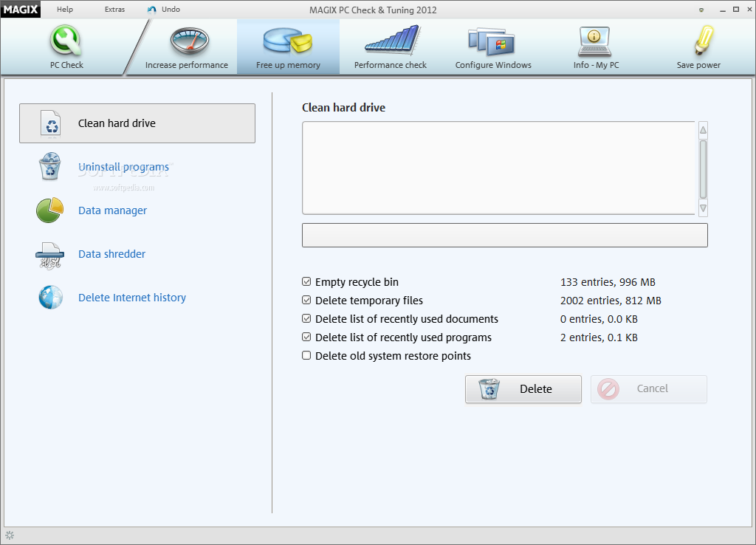Click the Clean hard drive recycle document icon
The height and width of the screenshot is (545, 756).
51,123
